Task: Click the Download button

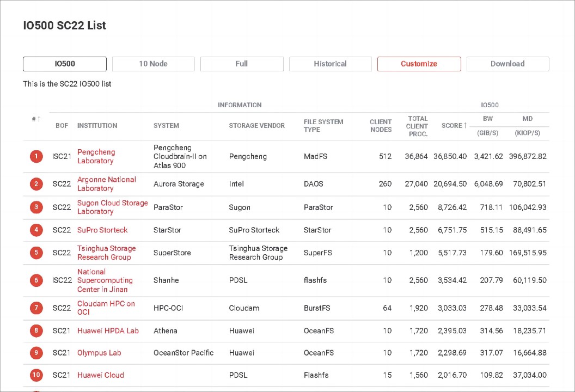Action: [x=508, y=64]
